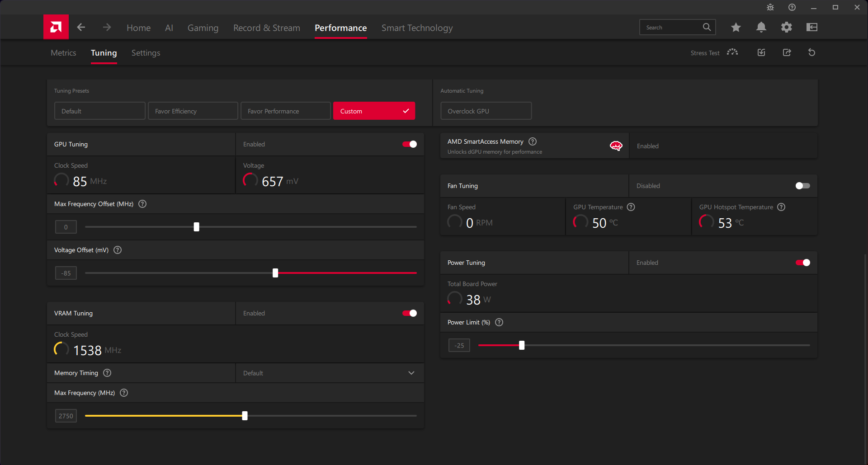Select the Custom tuning preset
This screenshot has width=868, height=465.
[374, 111]
